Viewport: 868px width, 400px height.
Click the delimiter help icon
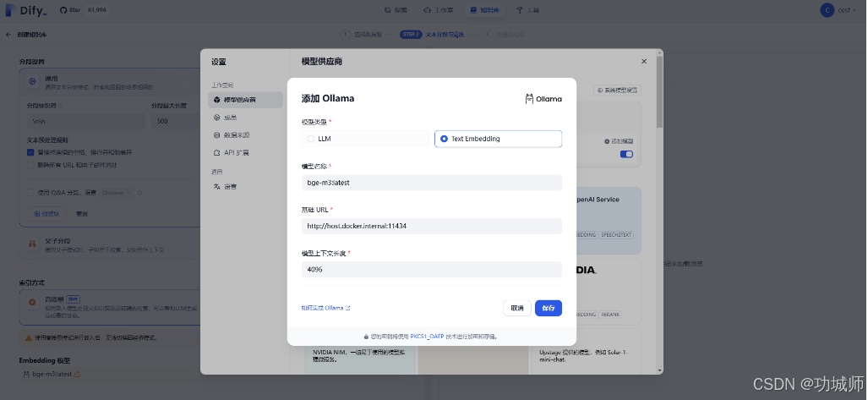click(60, 105)
